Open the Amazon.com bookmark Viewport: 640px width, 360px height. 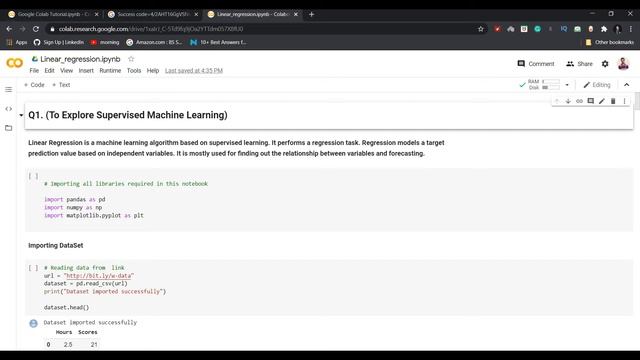coord(154,42)
